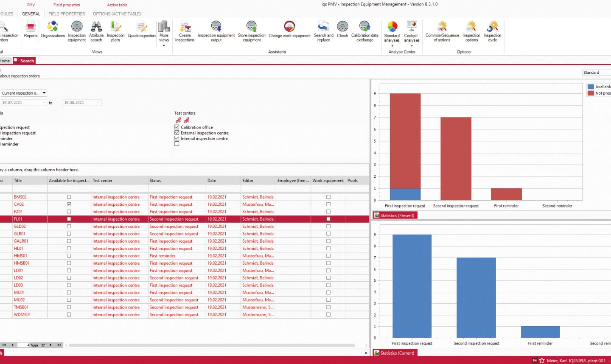The width and height of the screenshot is (611, 364).
Task: Switch to the FIELD PROPERTIES ribbon tab
Action: point(67,14)
